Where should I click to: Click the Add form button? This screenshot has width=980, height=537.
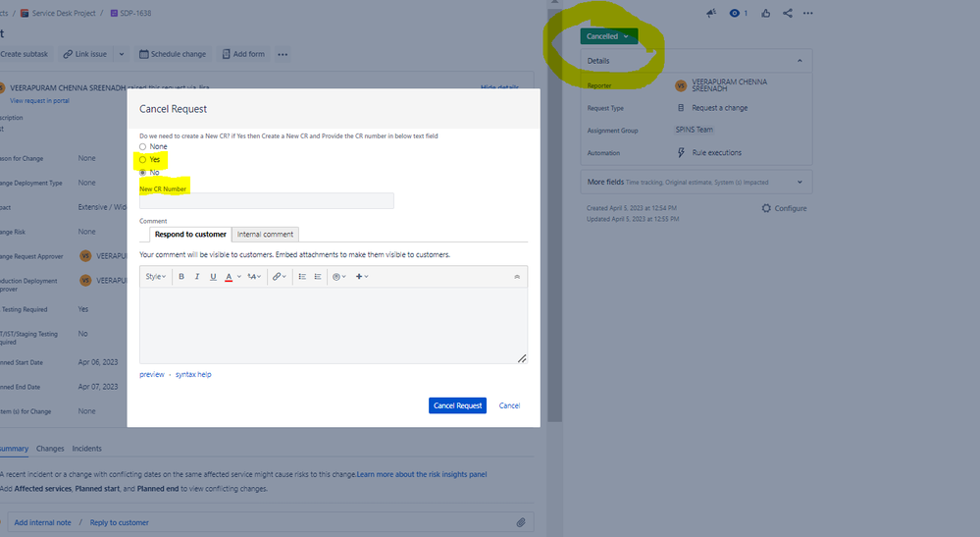243,54
